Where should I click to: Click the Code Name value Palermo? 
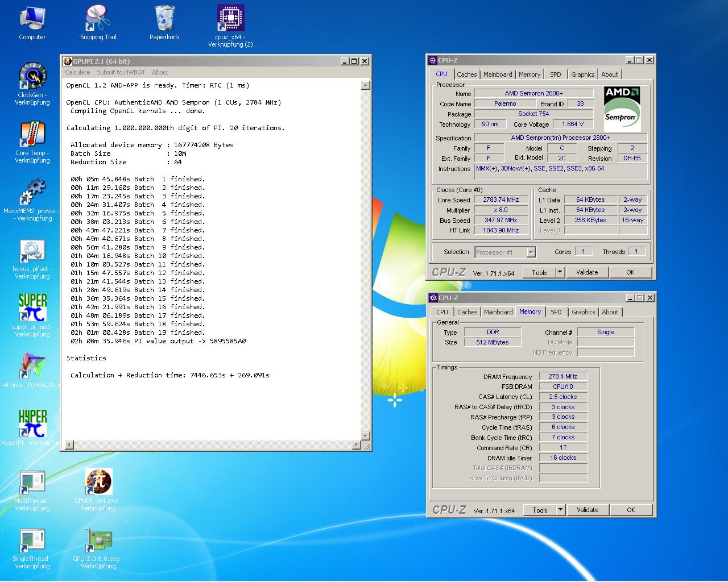[x=505, y=103]
